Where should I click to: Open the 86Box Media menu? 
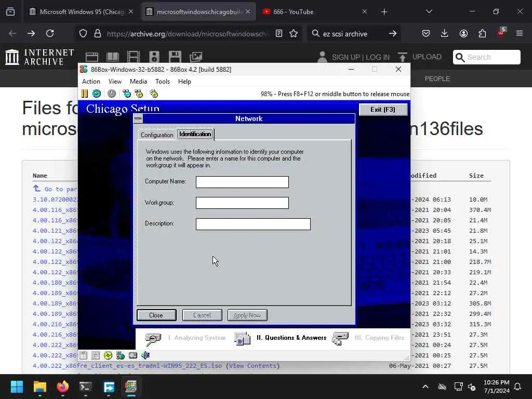click(138, 82)
